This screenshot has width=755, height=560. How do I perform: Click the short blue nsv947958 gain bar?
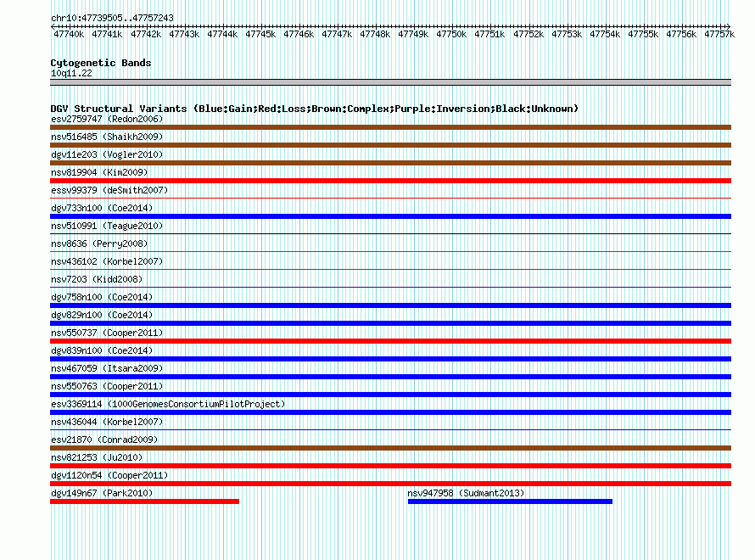pyautogui.click(x=510, y=501)
